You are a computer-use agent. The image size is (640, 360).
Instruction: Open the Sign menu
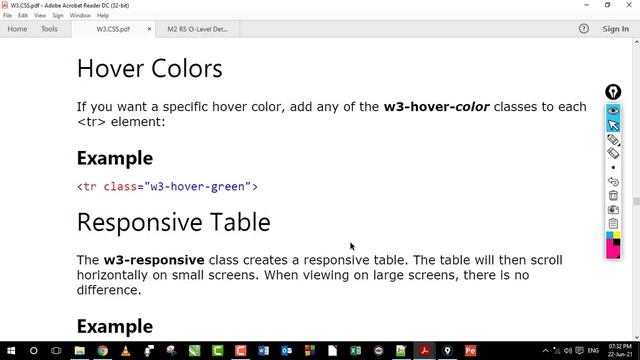point(58,16)
